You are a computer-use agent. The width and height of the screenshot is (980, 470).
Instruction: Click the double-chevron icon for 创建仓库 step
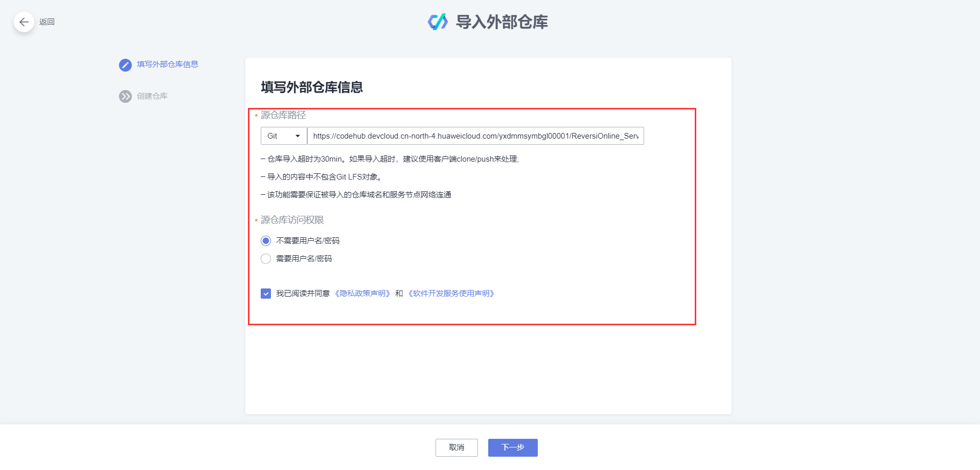(125, 96)
